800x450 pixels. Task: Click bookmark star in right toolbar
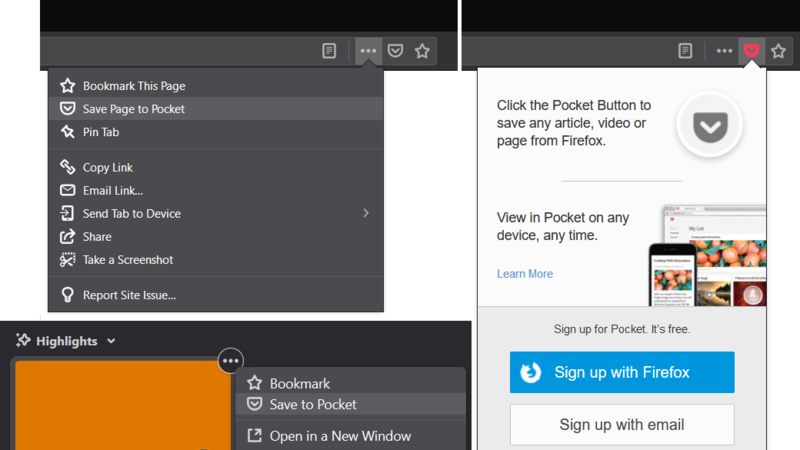778,51
